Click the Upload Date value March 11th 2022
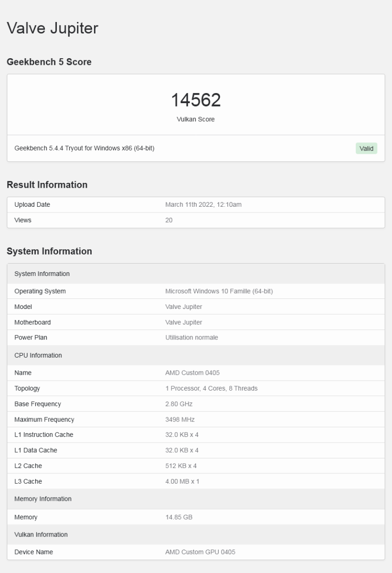Image resolution: width=392 pixels, height=573 pixels. 203,205
